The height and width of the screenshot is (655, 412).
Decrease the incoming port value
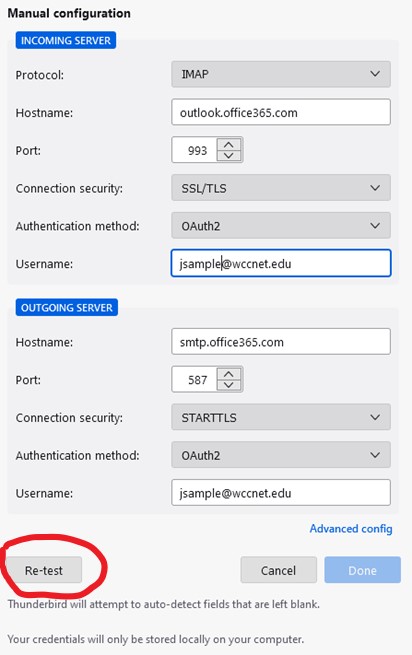tap(229, 155)
